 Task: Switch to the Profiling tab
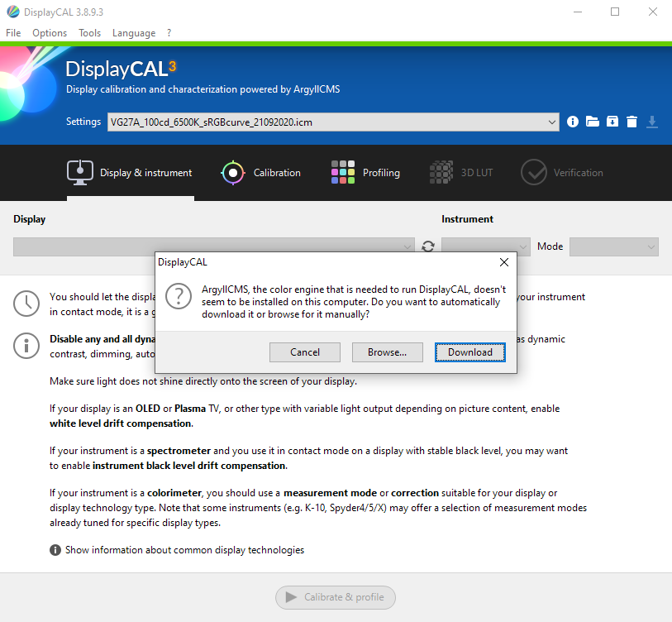pos(365,172)
